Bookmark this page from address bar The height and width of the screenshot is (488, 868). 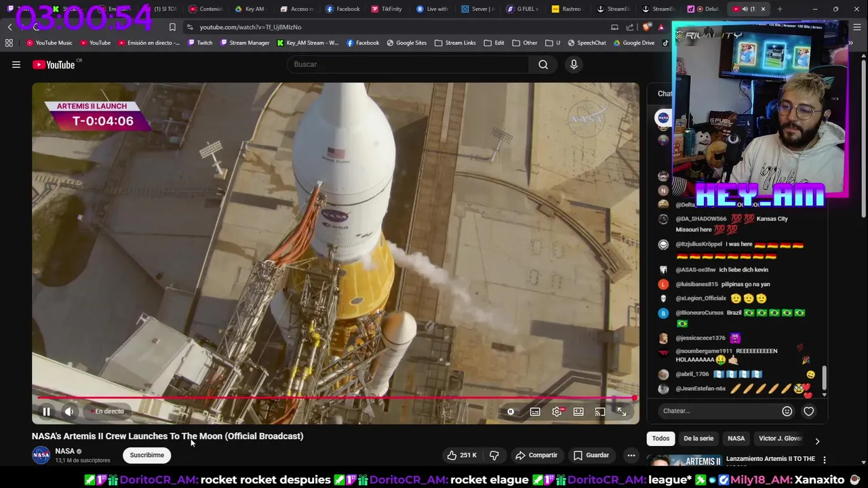[x=172, y=27]
